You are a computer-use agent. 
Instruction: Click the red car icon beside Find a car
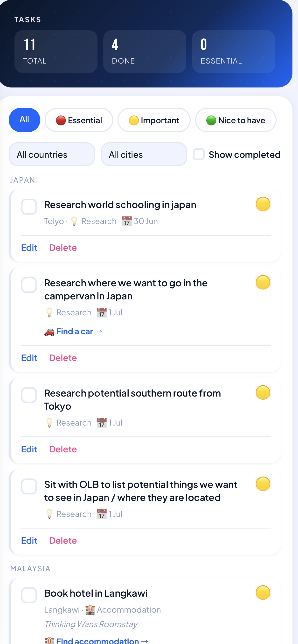[49, 332]
